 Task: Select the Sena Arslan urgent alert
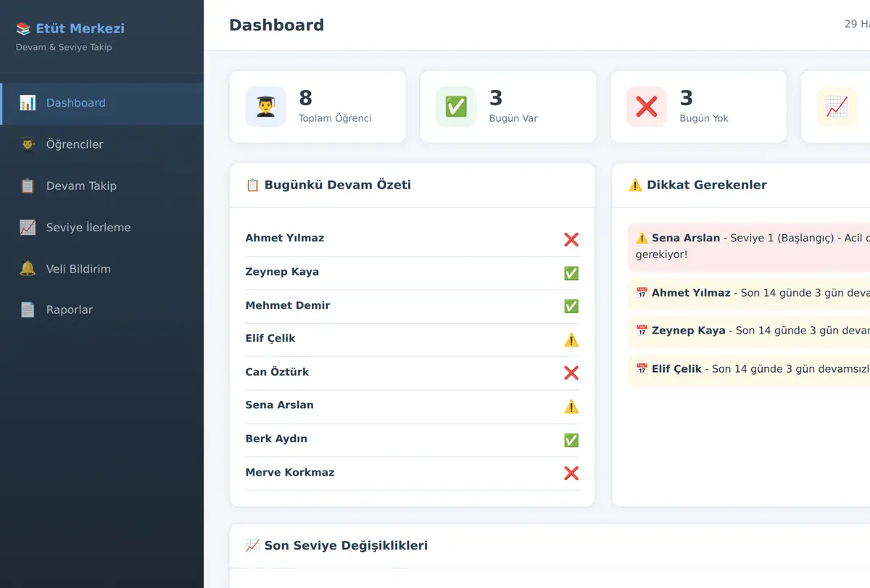748,247
